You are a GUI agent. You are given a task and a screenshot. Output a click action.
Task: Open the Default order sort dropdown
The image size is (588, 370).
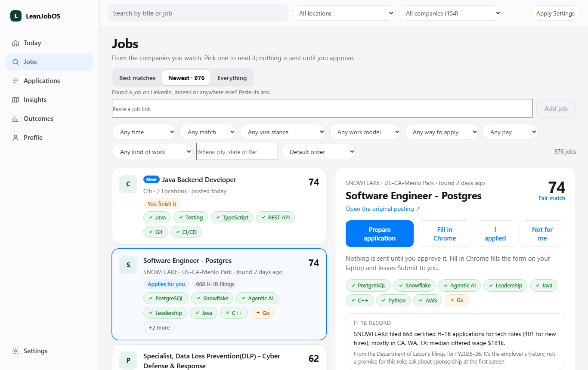[319, 152]
